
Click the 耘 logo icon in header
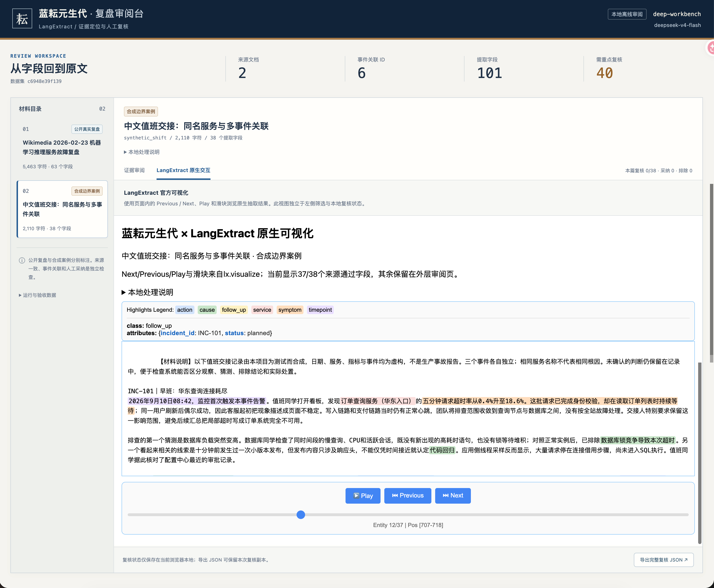tap(22, 19)
